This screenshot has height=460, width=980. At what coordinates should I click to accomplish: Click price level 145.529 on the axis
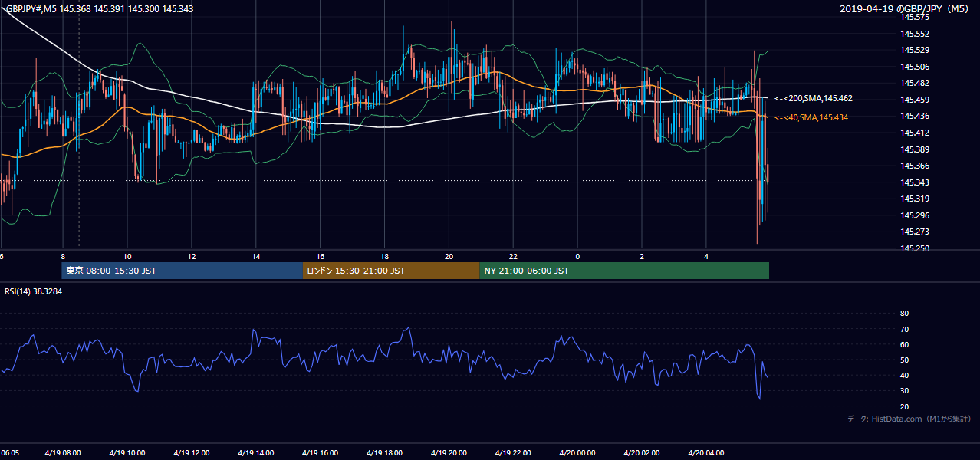[x=914, y=50]
